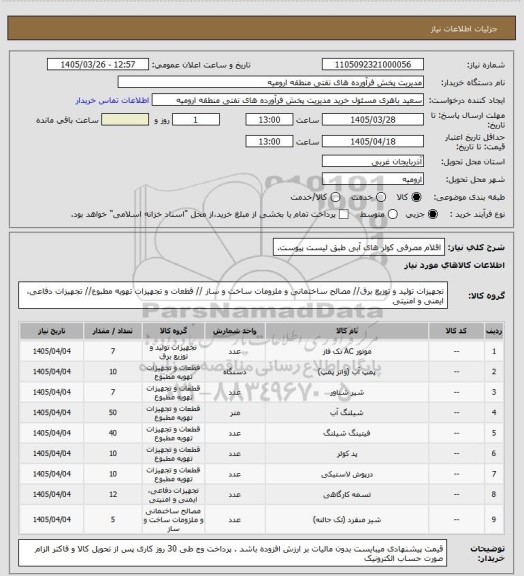Click the request creator name field

(288, 100)
